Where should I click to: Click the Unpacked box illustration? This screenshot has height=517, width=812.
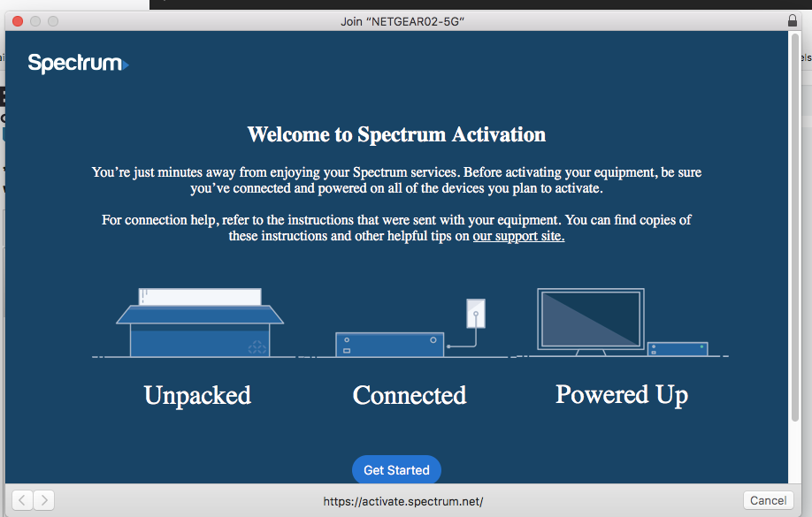coord(199,323)
